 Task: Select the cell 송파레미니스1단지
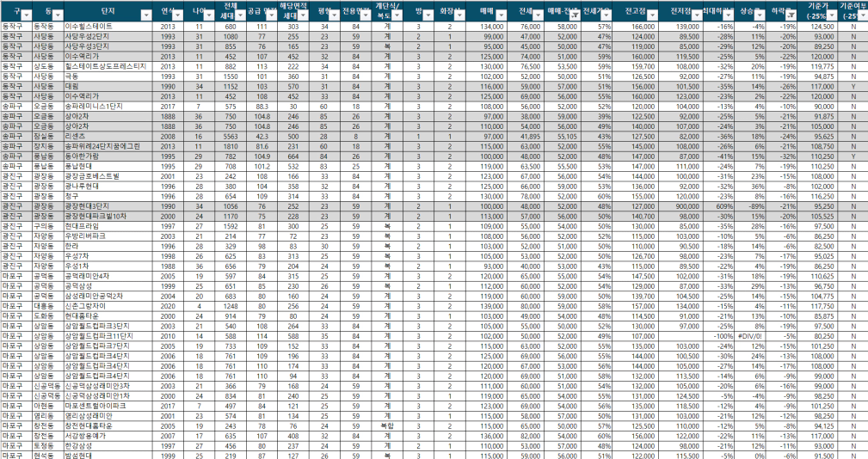coord(108,107)
